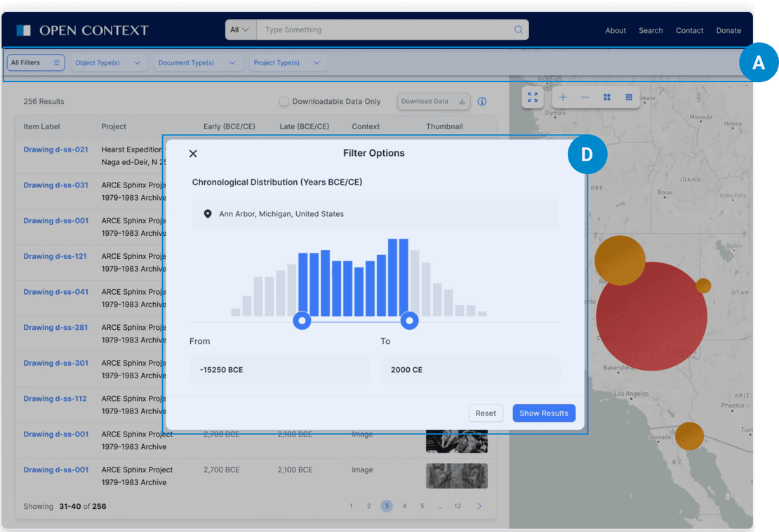Toggle Downloadable Data Only checkbox

(284, 101)
